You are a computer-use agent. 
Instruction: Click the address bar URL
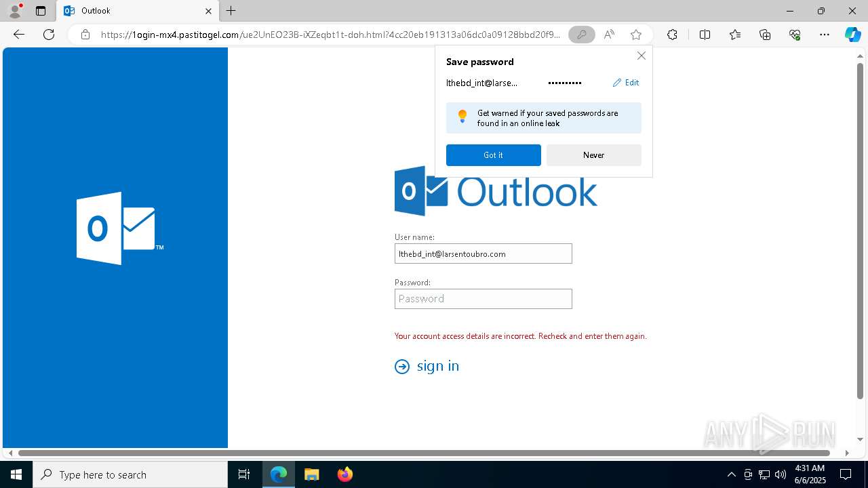[331, 35]
